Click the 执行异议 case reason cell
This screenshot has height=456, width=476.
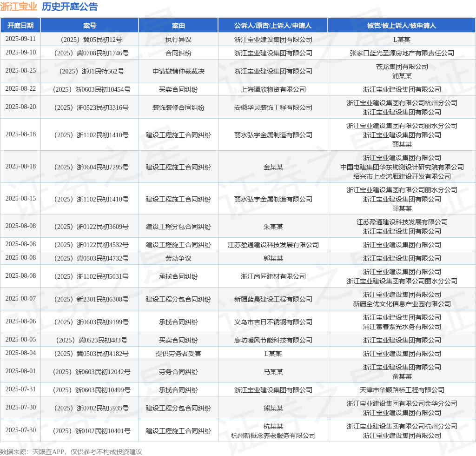tap(178, 40)
